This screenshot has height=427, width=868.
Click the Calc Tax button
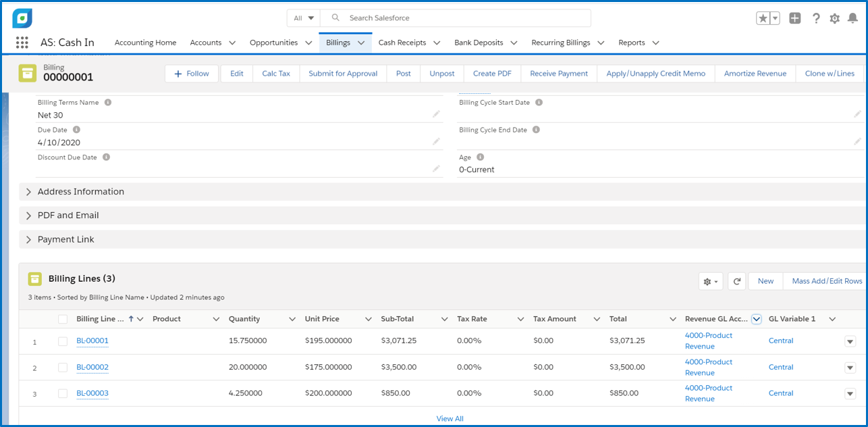[x=276, y=74]
